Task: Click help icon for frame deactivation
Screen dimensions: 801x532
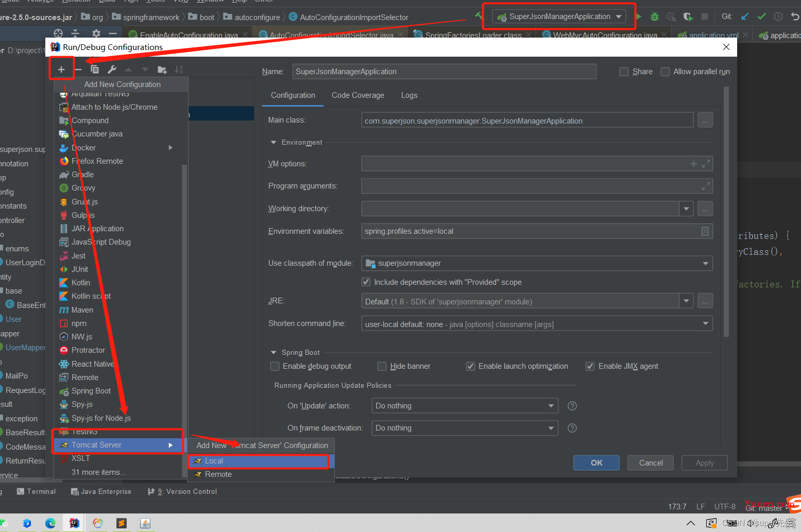Action: pyautogui.click(x=572, y=428)
